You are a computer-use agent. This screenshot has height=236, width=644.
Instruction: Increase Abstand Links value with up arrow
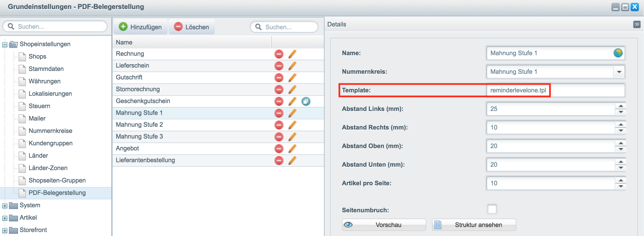click(x=621, y=106)
